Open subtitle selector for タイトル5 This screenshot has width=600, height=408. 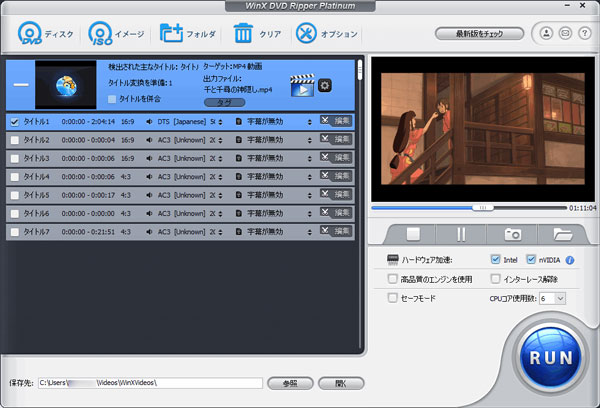point(309,196)
